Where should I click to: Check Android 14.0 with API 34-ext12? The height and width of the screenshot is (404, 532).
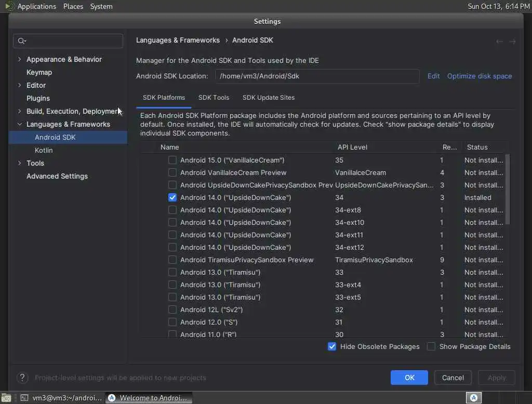172,247
